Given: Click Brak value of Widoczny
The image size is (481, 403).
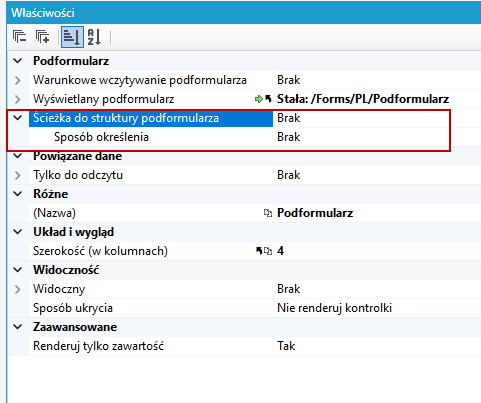Looking at the screenshot, I should click(x=289, y=289).
